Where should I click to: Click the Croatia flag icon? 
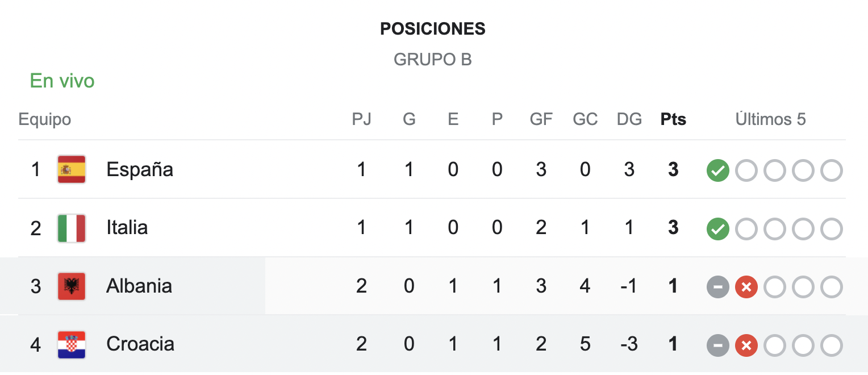click(72, 344)
